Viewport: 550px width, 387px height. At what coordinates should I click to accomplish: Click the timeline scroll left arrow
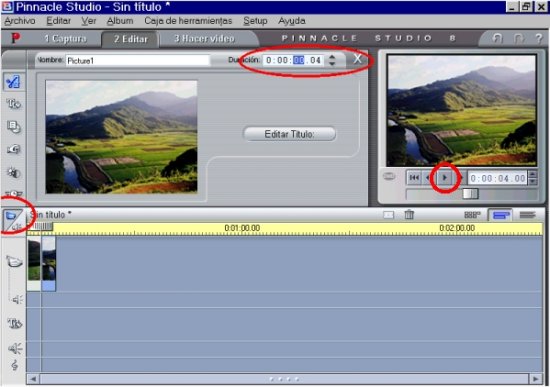click(x=33, y=379)
